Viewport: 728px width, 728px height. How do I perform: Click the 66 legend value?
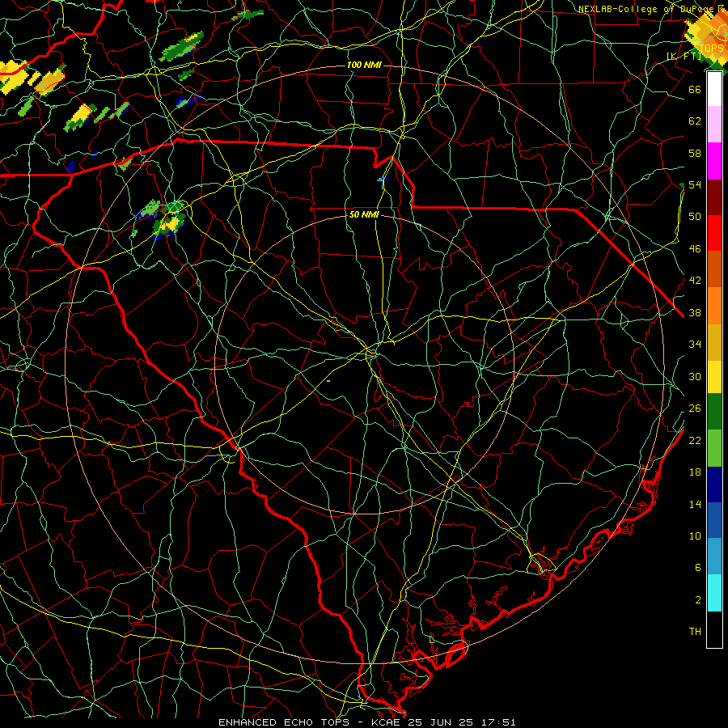point(695,89)
